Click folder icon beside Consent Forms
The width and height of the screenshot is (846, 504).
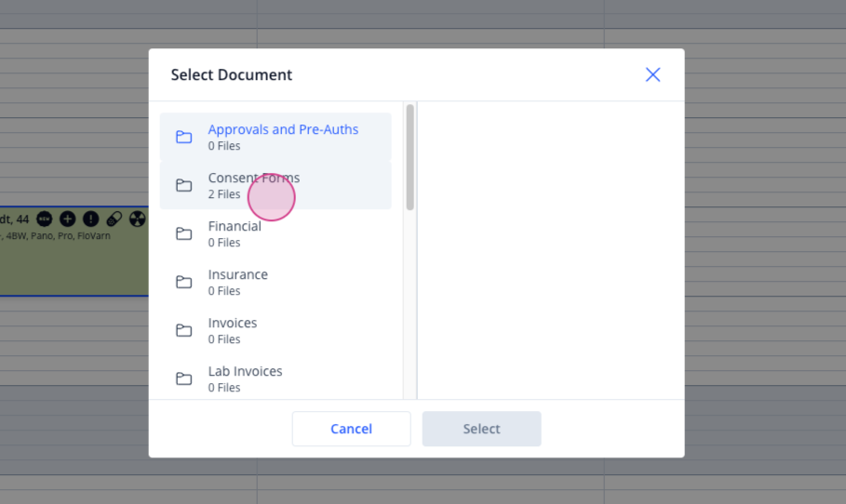(x=184, y=185)
